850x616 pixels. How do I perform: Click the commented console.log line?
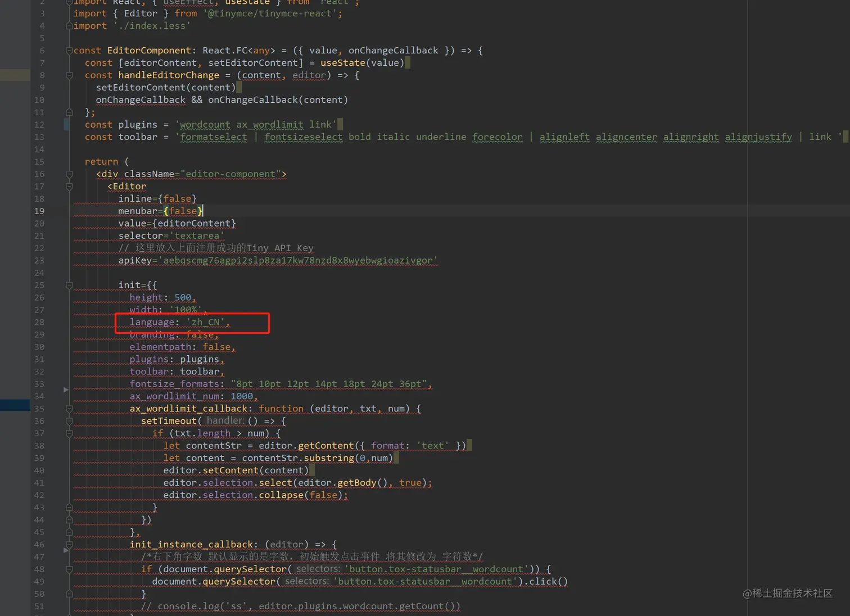301,606
